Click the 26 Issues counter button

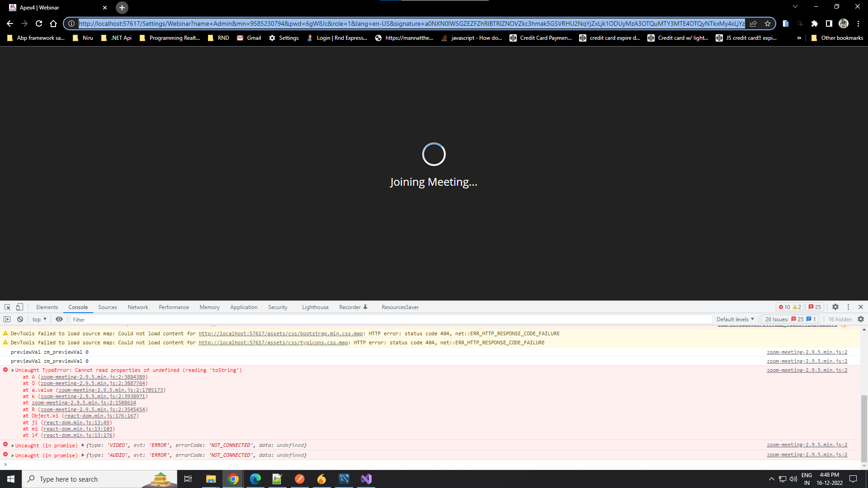[x=790, y=319]
